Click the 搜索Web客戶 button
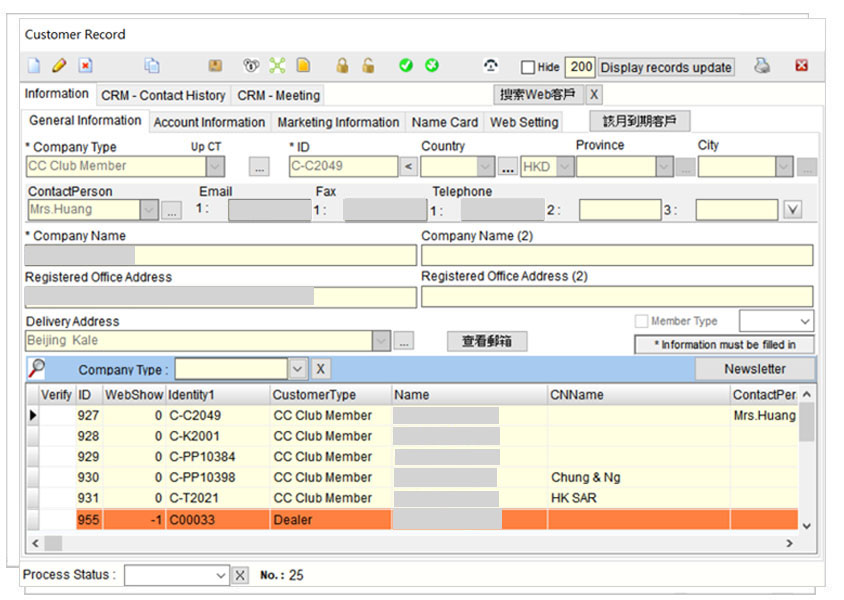 pyautogui.click(x=538, y=95)
